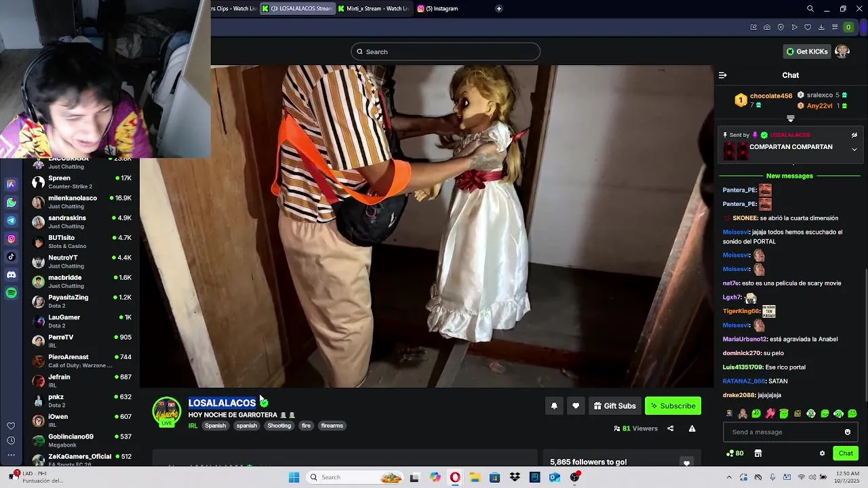Click the firearms tag
868x488 pixels.
[332, 426]
